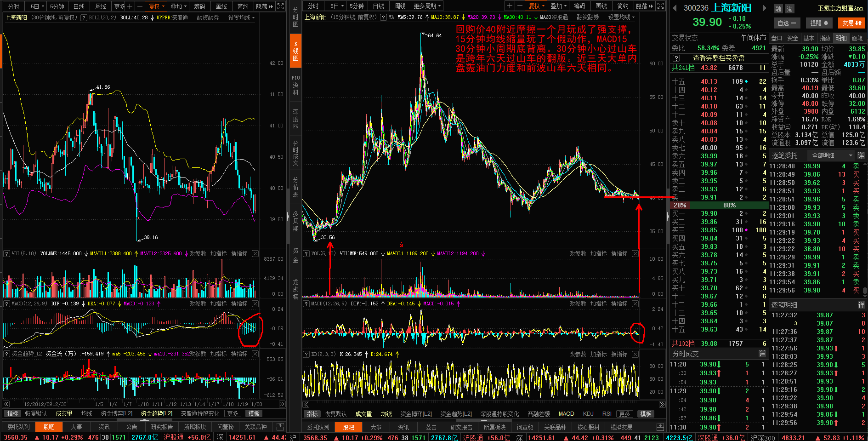Expand 更多 indicators under right chart
Viewport: 868px width, 441px height.
[624, 414]
